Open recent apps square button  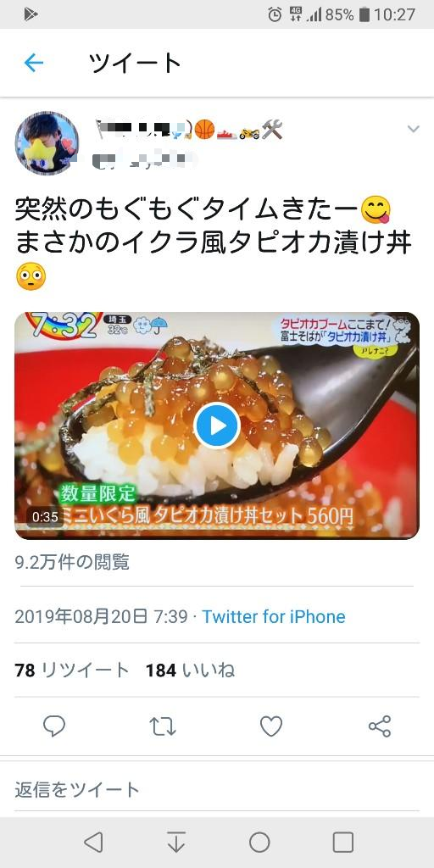click(x=342, y=843)
